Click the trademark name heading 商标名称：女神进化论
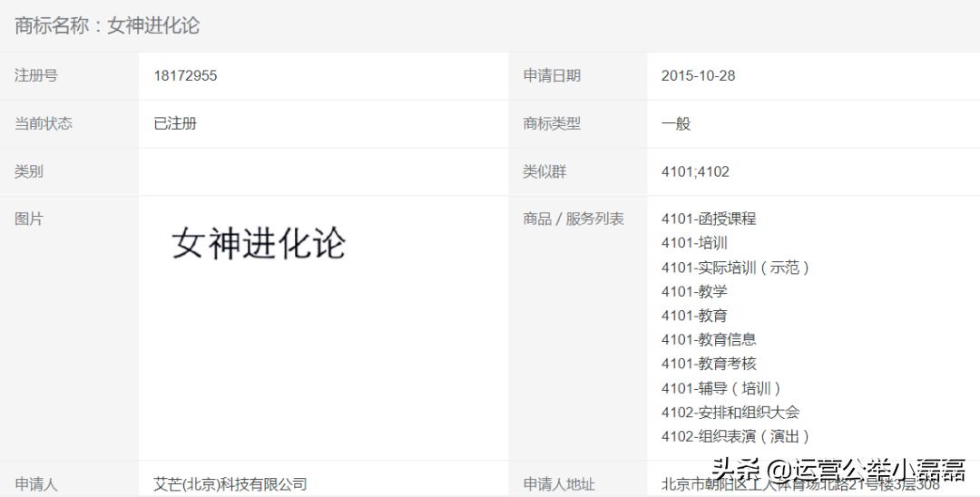The width and height of the screenshot is (980, 497). [107, 25]
